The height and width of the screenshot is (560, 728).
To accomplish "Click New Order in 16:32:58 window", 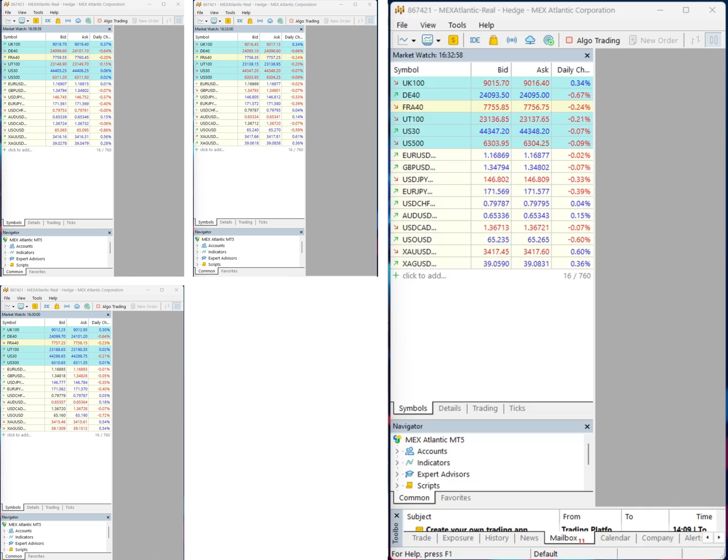I will coord(653,40).
